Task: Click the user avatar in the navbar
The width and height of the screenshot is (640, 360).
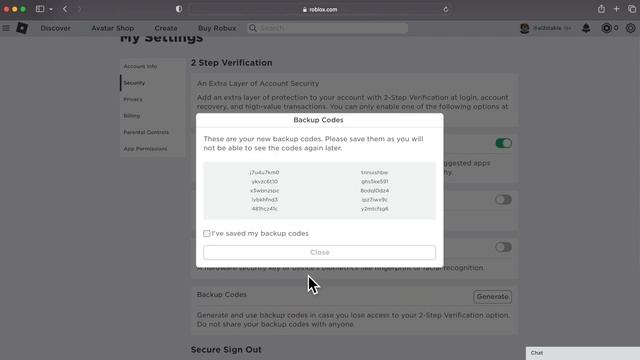Action: [x=524, y=28]
